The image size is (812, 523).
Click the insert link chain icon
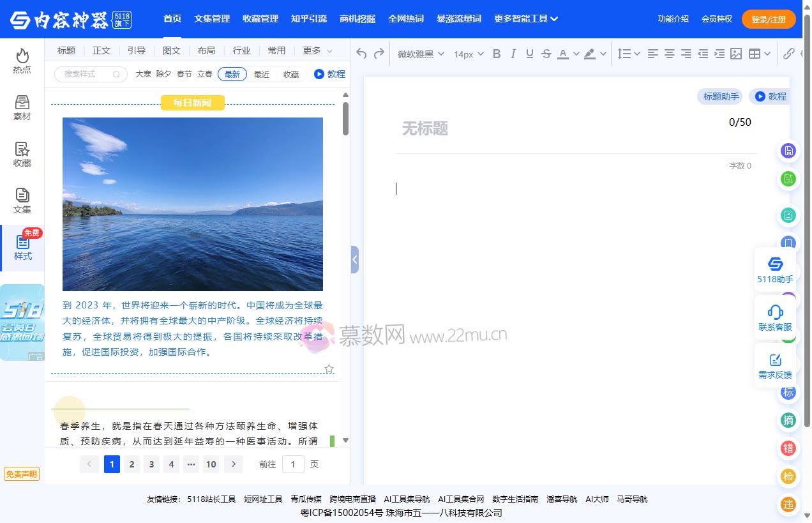(789, 54)
